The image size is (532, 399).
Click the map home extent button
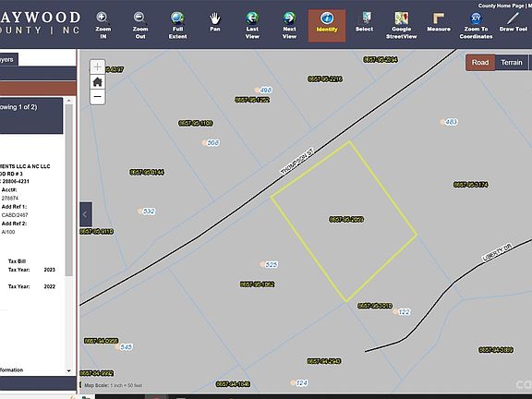tap(97, 82)
